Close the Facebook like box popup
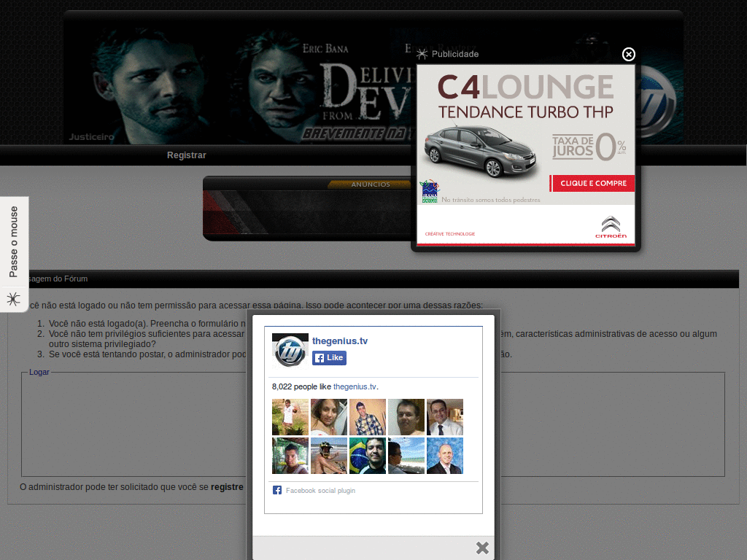The image size is (747, 560). (482, 548)
